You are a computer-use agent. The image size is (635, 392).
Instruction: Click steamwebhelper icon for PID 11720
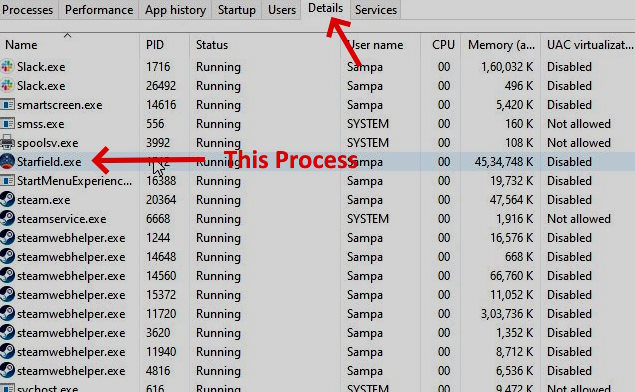pyautogui.click(x=7, y=314)
